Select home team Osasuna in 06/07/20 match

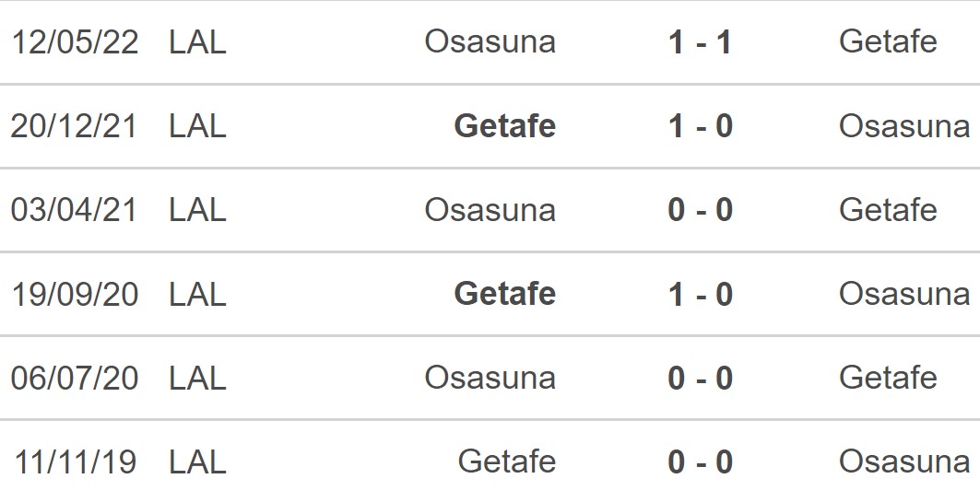coord(490,378)
